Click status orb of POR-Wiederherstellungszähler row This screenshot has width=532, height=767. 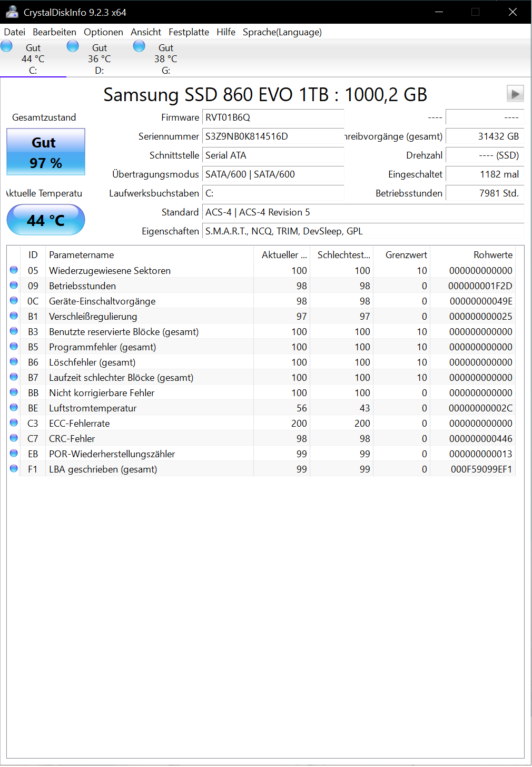[x=14, y=453]
